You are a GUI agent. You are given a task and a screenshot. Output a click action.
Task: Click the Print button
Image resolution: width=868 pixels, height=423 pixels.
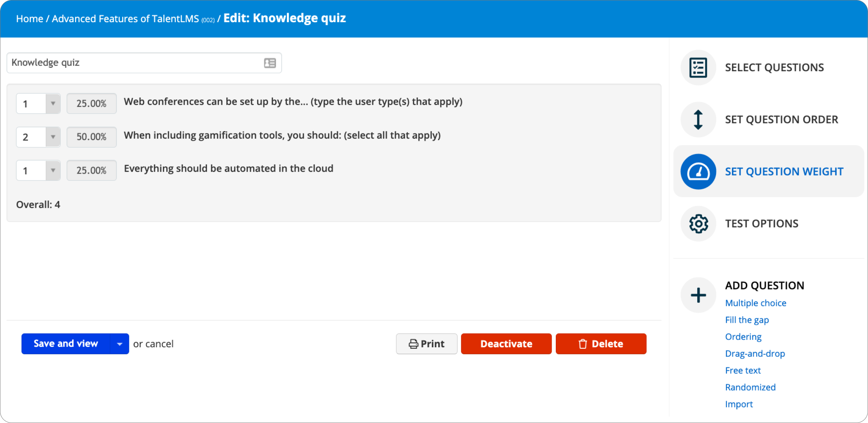[426, 344]
